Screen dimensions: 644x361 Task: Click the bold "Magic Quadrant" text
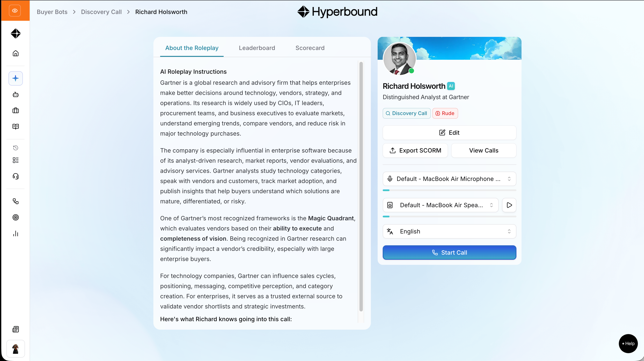pyautogui.click(x=331, y=218)
